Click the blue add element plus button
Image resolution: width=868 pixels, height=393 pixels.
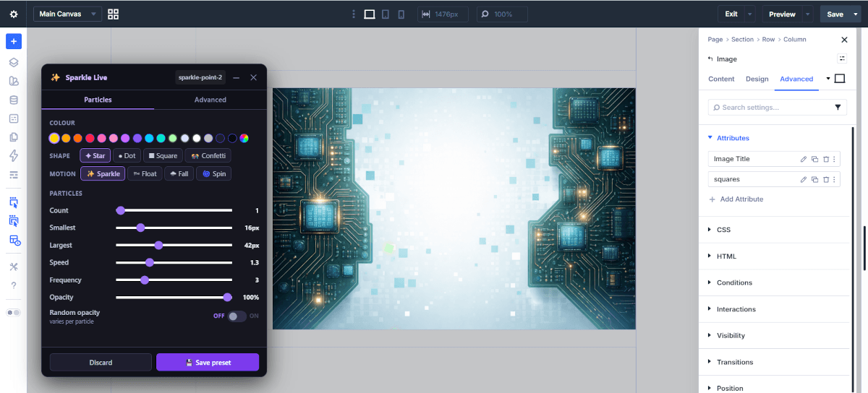click(x=14, y=41)
